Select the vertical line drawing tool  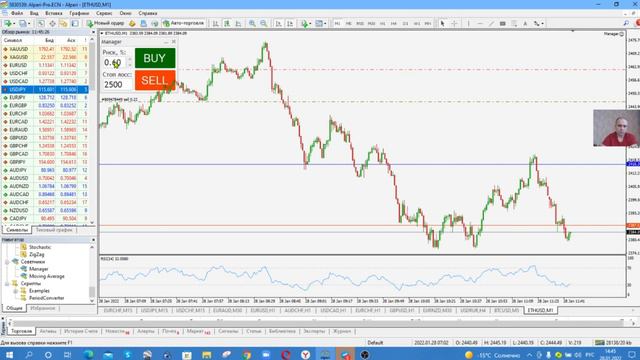click(468, 24)
